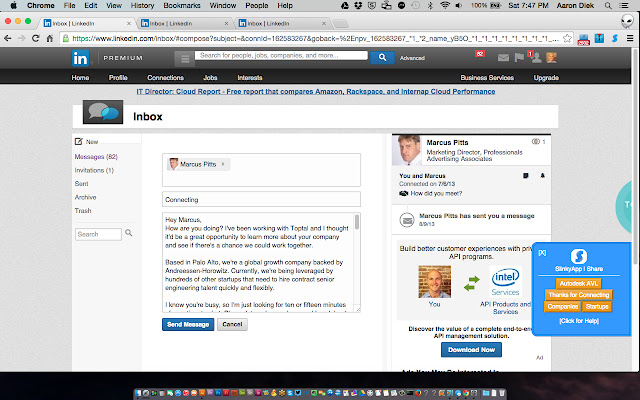Screen dimensions: 640x400
Task: Click the LinkedIn search input field
Action: coord(281,56)
